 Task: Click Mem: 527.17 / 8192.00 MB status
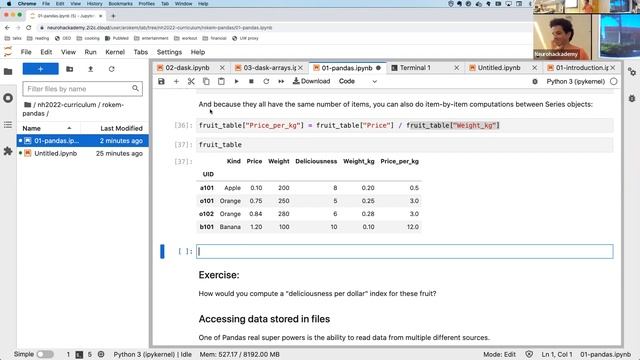point(240,354)
